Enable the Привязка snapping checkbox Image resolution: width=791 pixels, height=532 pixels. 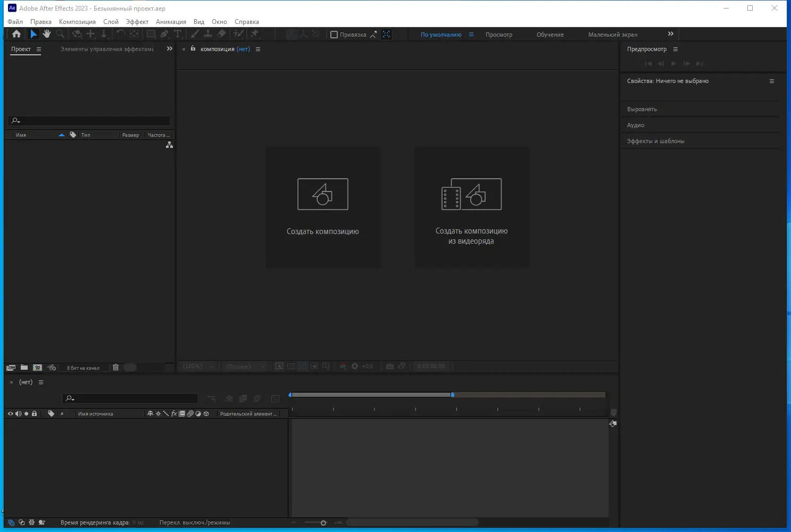click(x=334, y=34)
